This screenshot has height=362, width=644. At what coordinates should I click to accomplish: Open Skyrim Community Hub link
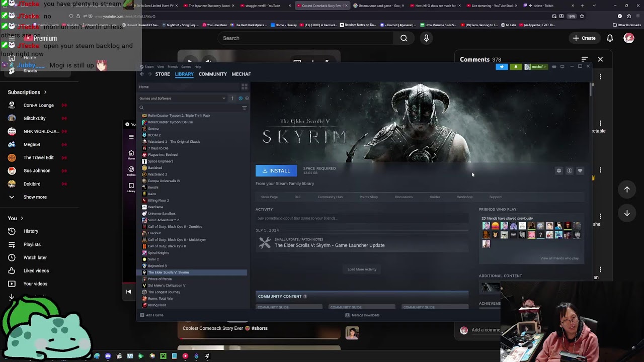click(x=330, y=197)
